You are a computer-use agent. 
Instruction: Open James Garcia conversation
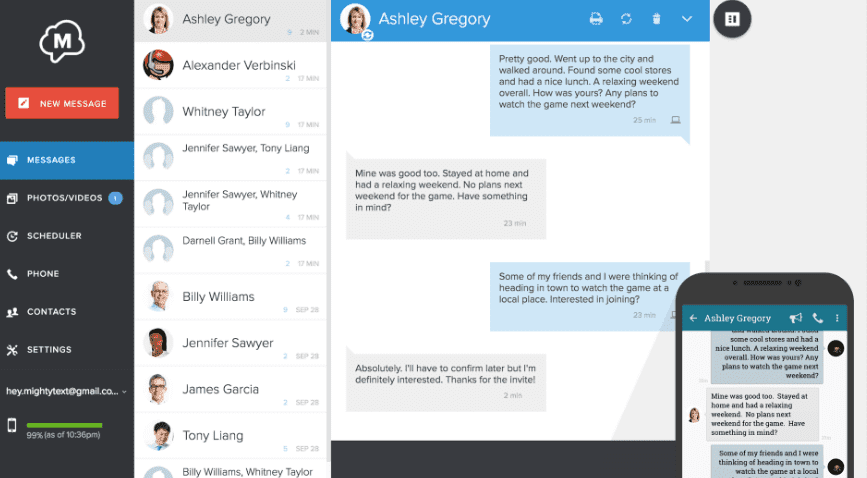point(231,389)
